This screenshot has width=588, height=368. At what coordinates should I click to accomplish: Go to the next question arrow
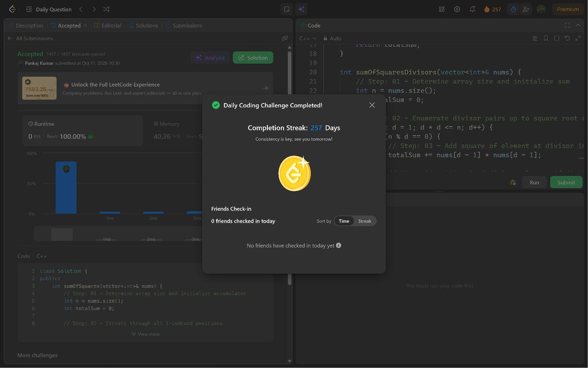coord(94,9)
